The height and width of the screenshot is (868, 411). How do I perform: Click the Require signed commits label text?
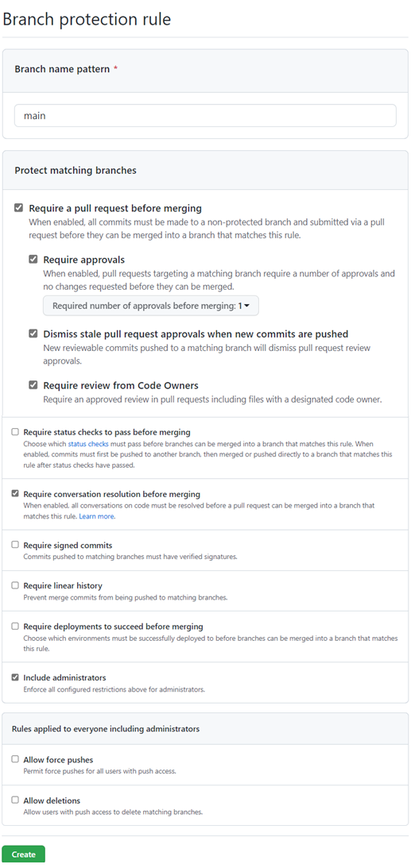[x=68, y=546]
